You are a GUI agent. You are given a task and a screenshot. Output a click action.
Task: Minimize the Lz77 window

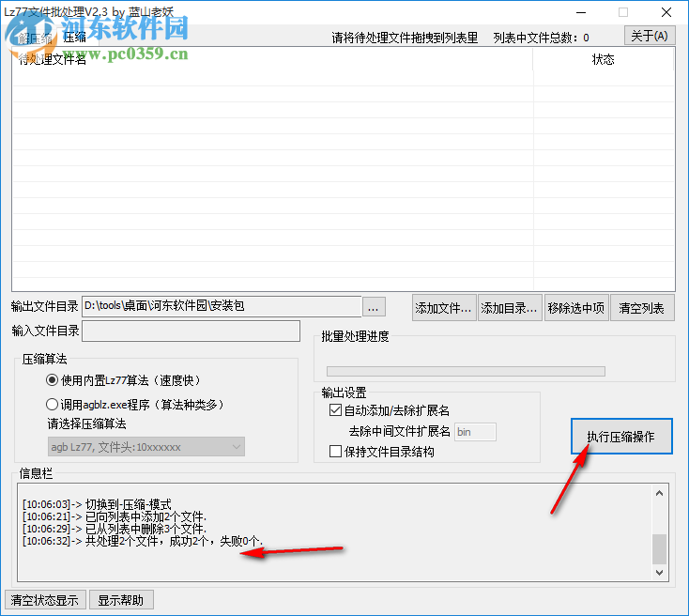[581, 12]
